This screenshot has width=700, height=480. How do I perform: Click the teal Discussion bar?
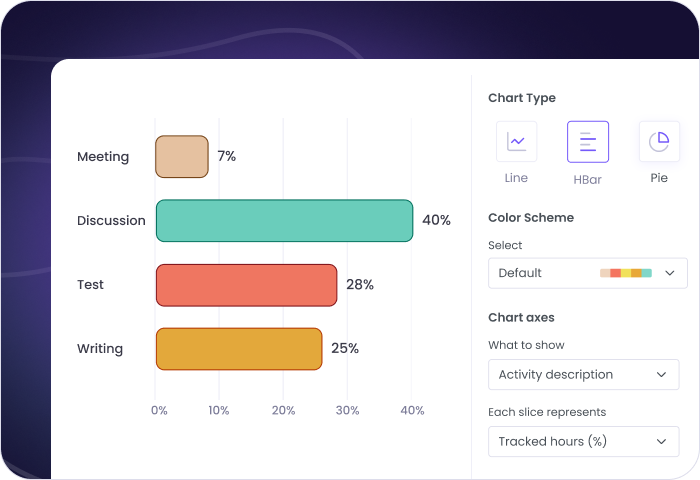coord(284,221)
